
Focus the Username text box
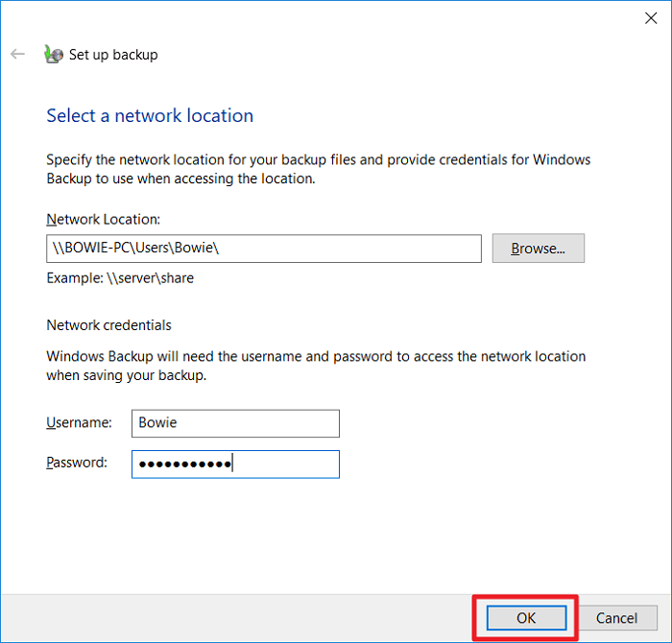(235, 423)
